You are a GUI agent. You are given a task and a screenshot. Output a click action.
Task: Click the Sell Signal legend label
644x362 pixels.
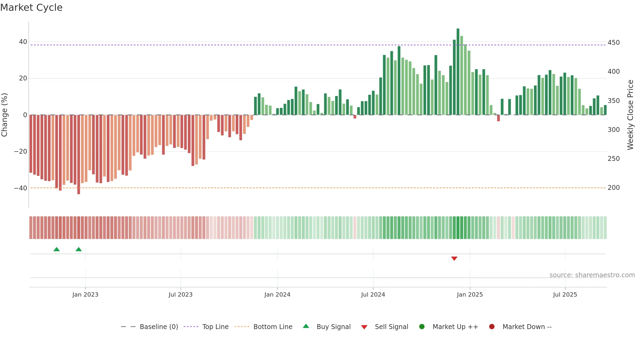point(391,327)
